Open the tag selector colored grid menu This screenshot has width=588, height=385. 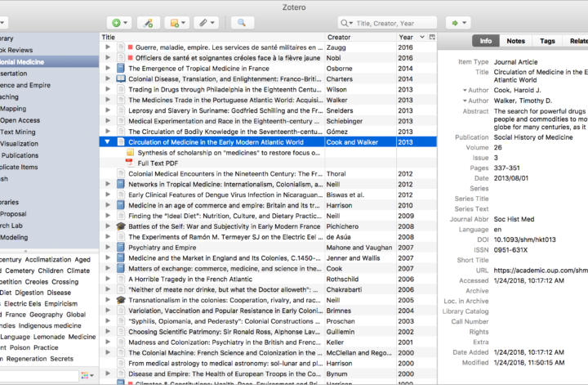[87, 375]
